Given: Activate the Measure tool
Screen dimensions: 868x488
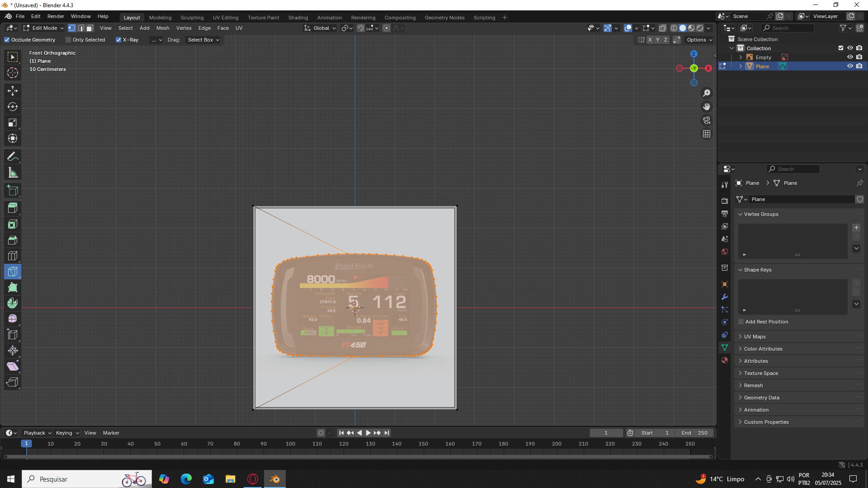Looking at the screenshot, I should [x=13, y=173].
